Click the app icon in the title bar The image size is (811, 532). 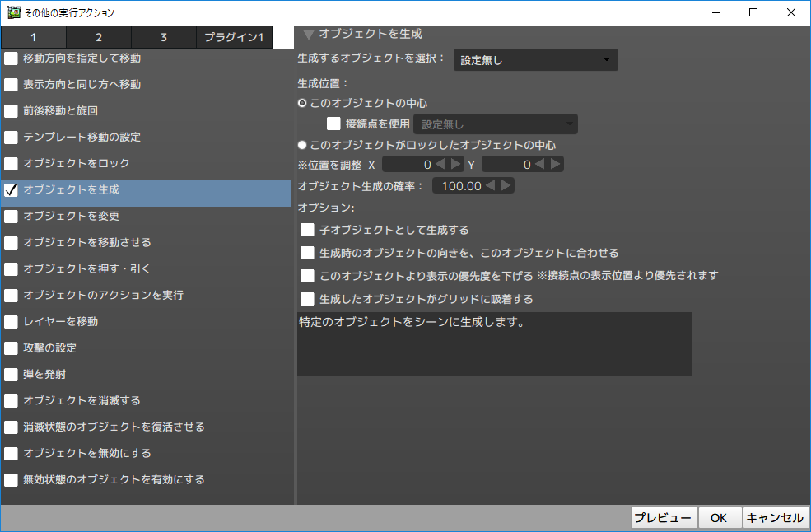click(x=13, y=12)
